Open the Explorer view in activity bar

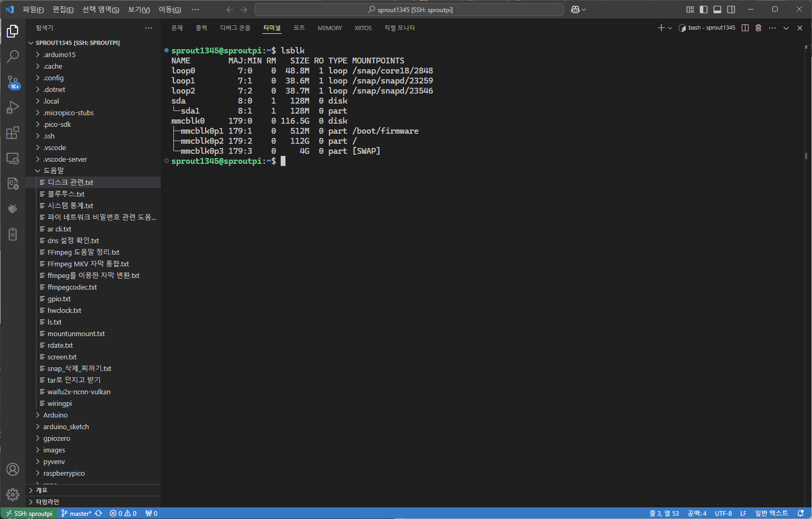tap(13, 31)
